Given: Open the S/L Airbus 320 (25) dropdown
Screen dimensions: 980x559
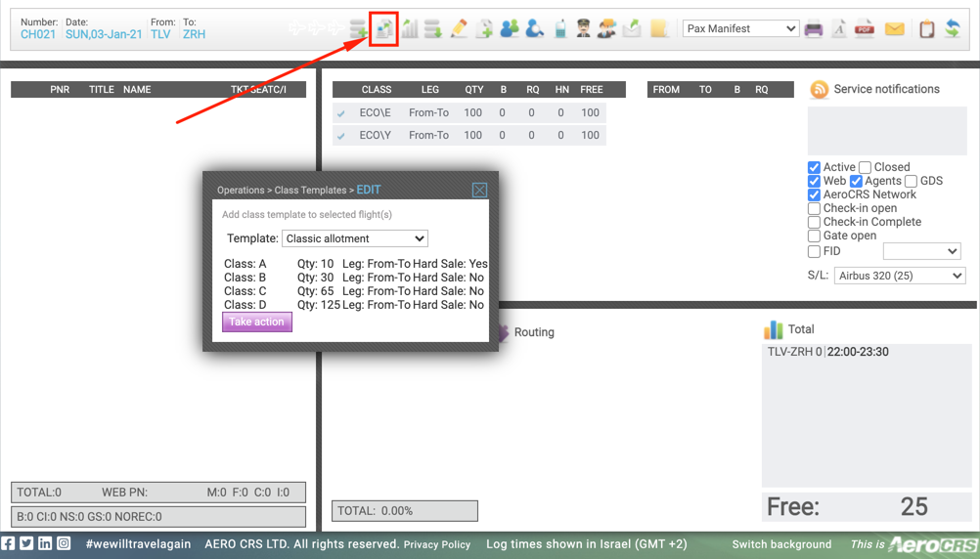Looking at the screenshot, I should 900,276.
